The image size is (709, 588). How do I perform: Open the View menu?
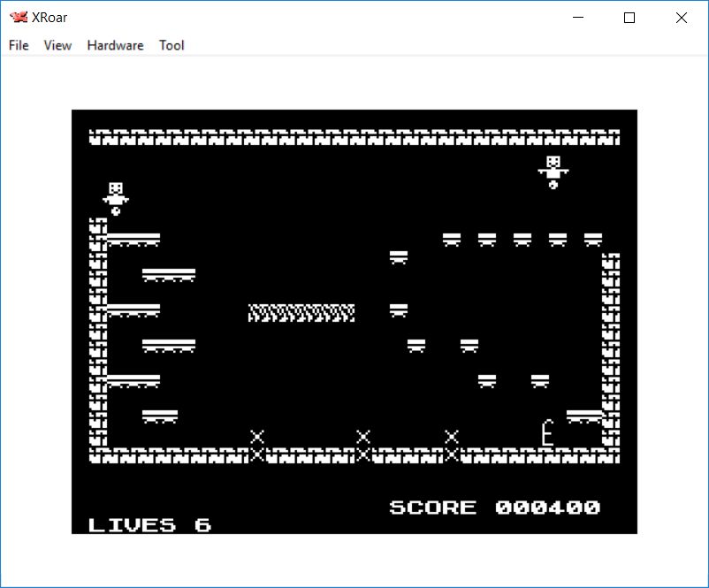57,45
